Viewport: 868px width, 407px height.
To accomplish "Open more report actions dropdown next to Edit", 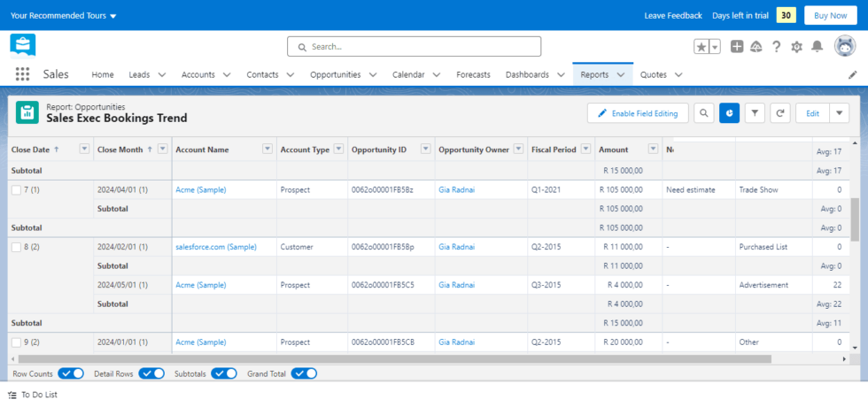I will [840, 113].
